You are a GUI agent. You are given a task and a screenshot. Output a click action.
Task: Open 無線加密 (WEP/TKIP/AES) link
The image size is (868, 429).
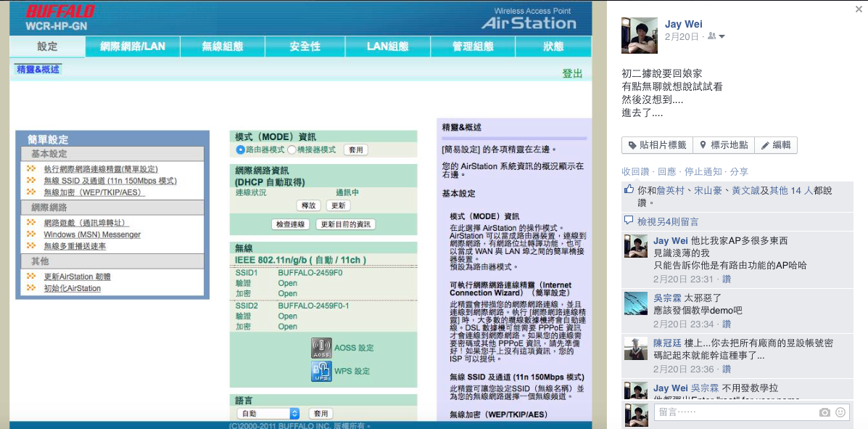[94, 192]
